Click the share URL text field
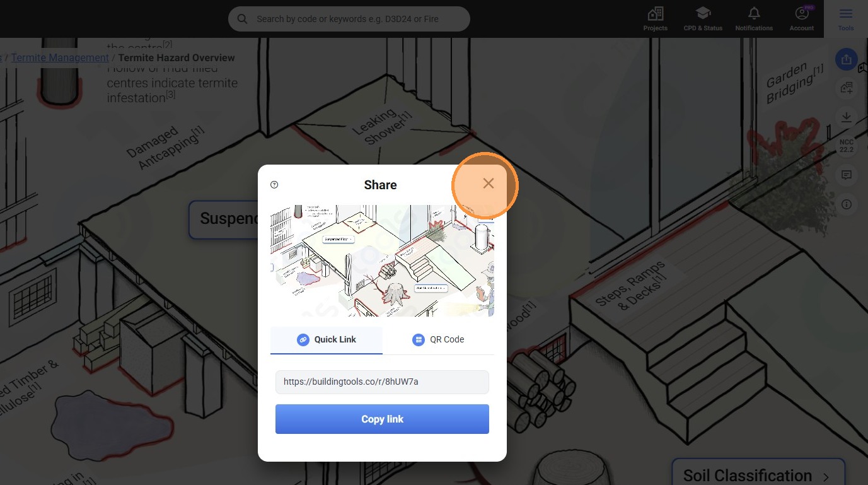The image size is (868, 485). 382,382
